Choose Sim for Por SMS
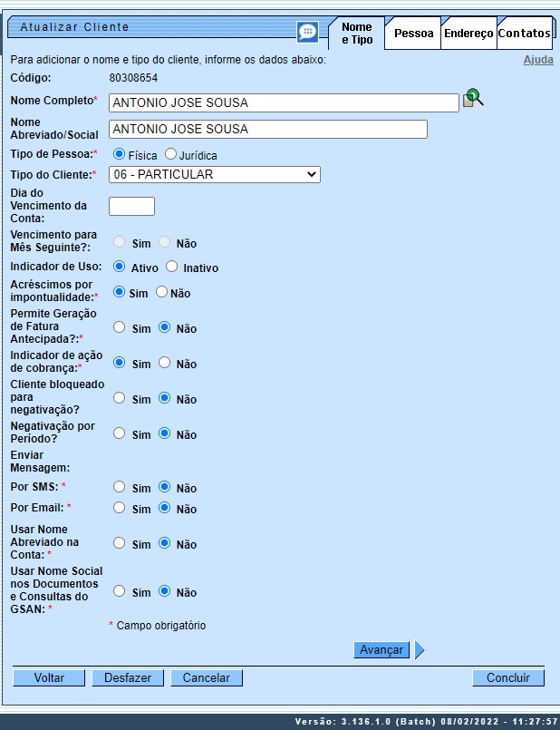Image resolution: width=560 pixels, height=730 pixels. [119, 487]
